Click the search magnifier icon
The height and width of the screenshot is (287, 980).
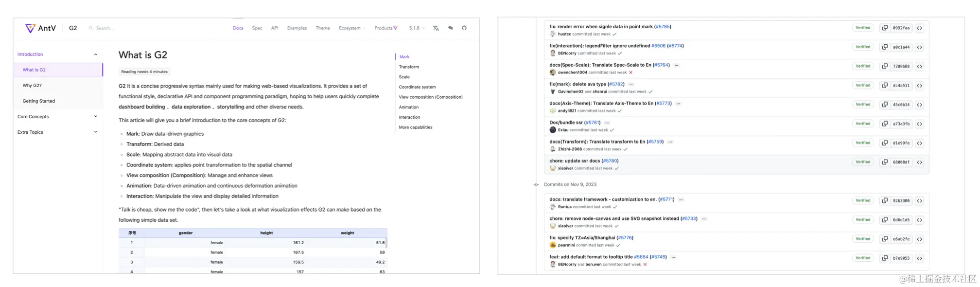click(x=91, y=28)
